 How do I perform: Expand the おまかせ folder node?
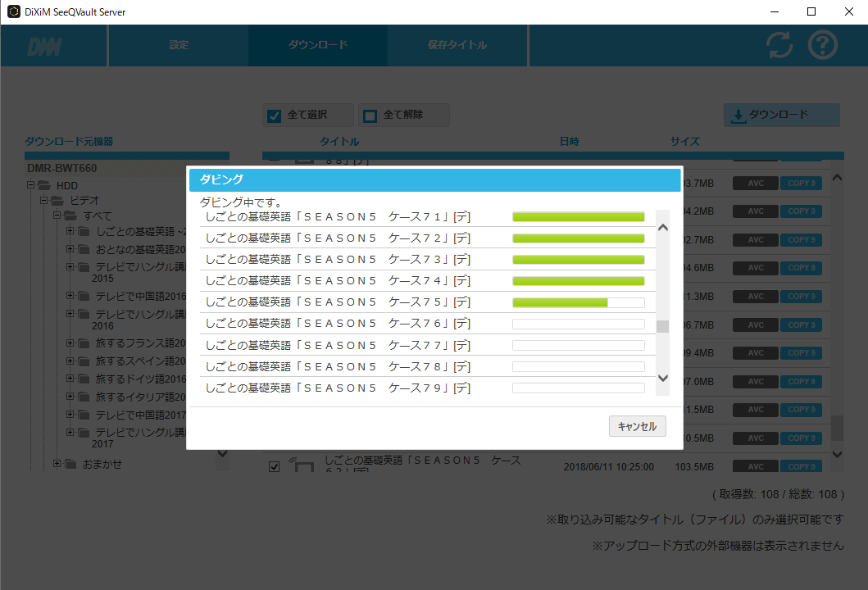tap(57, 465)
